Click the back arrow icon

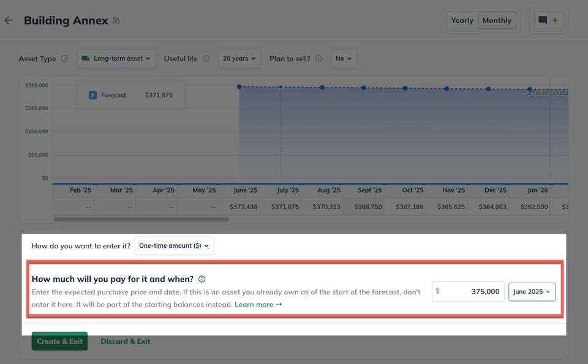pyautogui.click(x=8, y=20)
